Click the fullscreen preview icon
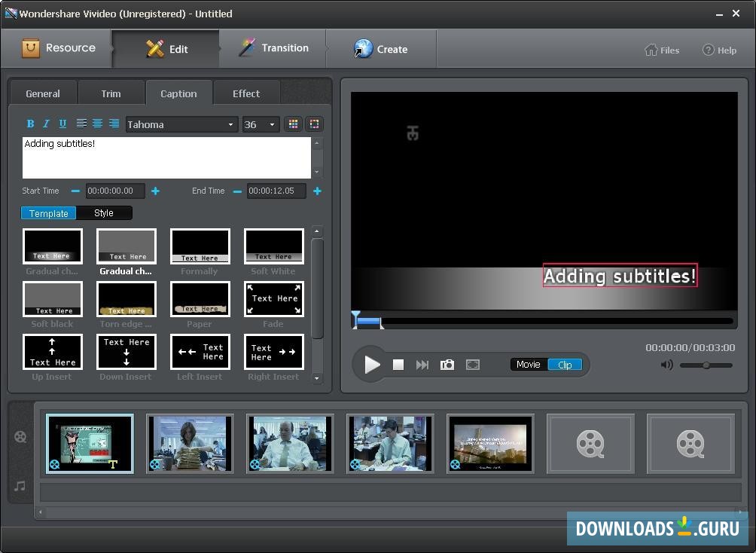Viewport: 756px width, 553px height. [473, 364]
